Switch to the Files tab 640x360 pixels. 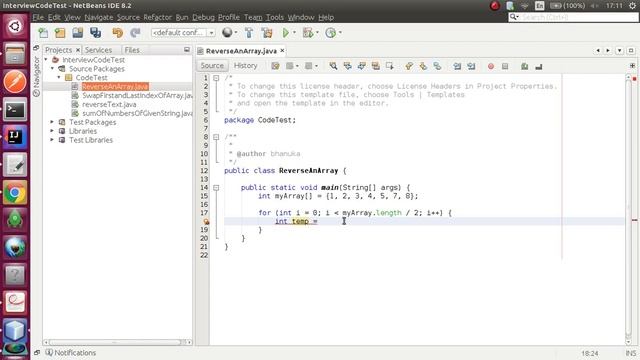tap(132, 50)
